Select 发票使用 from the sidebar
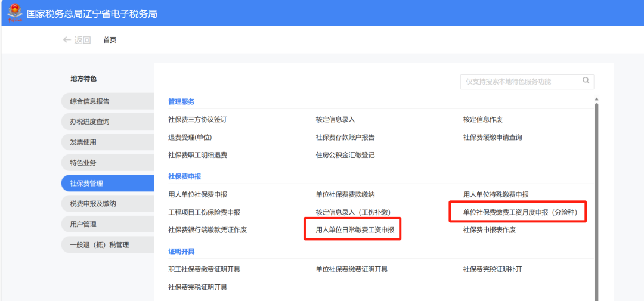The image size is (644, 301). [107, 142]
